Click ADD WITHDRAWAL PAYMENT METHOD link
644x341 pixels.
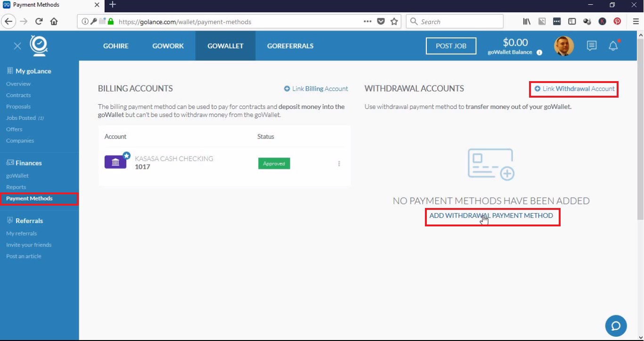click(491, 216)
